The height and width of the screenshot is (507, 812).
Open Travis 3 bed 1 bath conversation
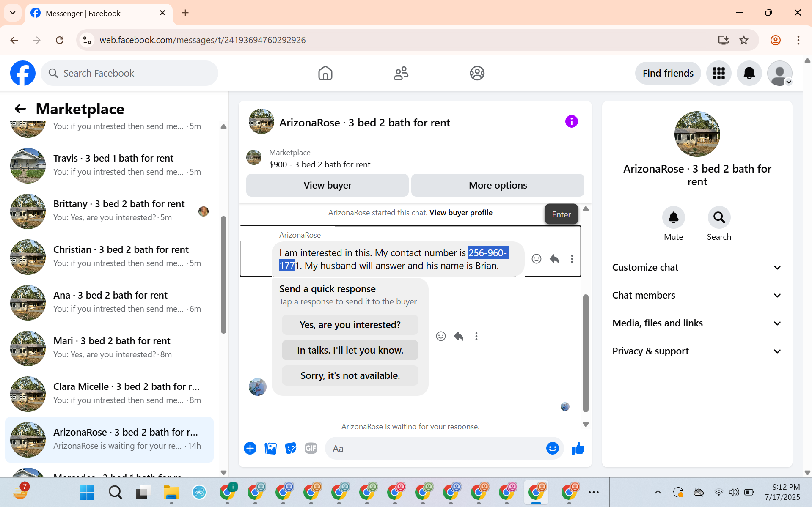pyautogui.click(x=109, y=165)
